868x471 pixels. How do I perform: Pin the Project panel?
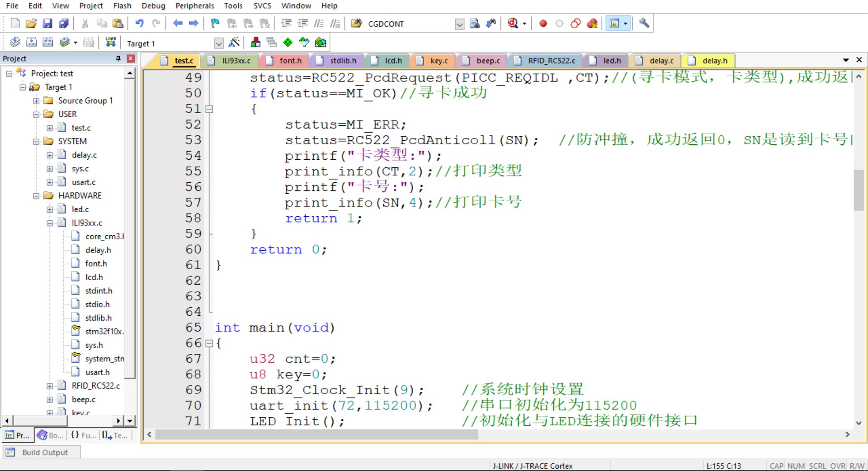[x=118, y=58]
